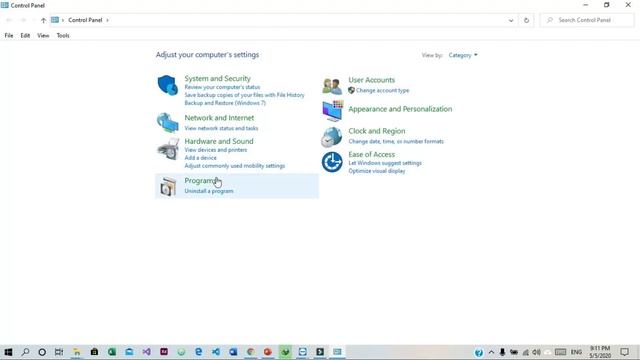Screen dimensions: 640x360
Task: Open Visual Studio from the taskbar
Action: pyautogui.click(x=147, y=352)
